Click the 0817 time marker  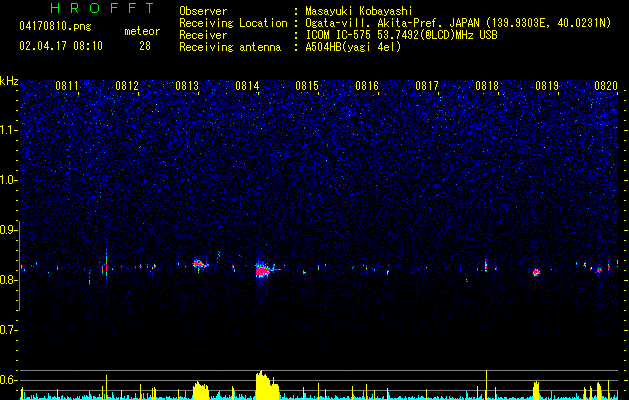tap(427, 85)
